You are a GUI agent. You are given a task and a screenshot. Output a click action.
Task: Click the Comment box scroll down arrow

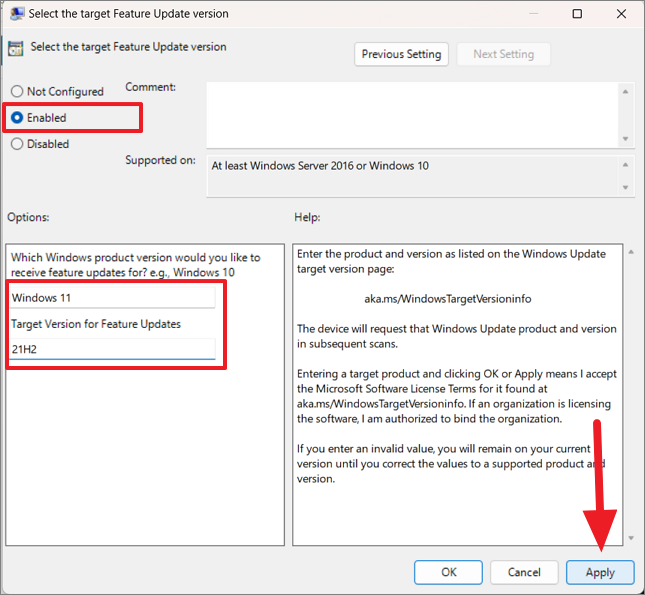(625, 139)
